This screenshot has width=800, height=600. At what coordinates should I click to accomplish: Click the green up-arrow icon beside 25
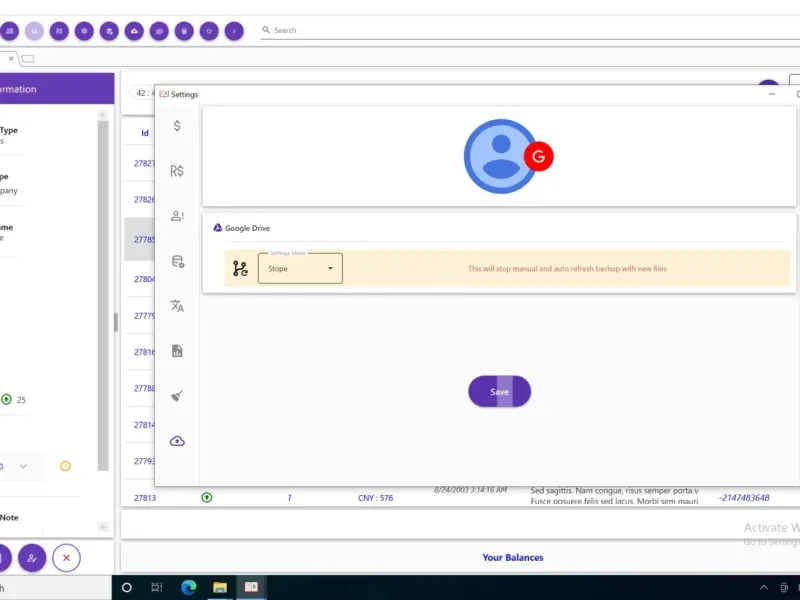pos(6,399)
